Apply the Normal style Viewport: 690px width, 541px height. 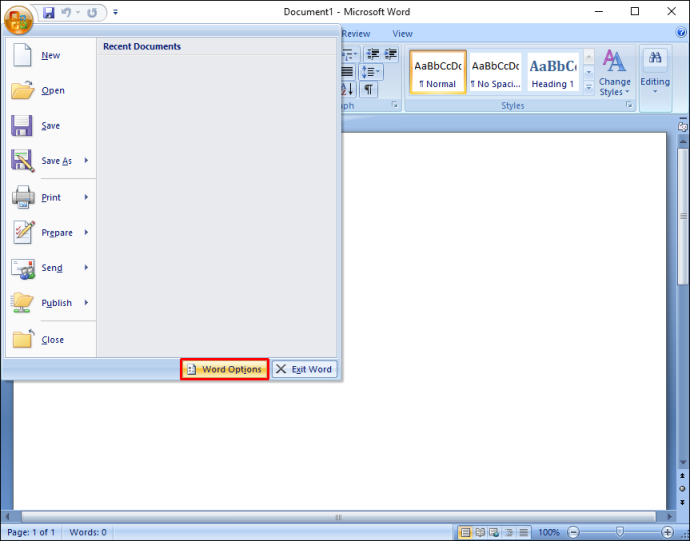pyautogui.click(x=438, y=72)
